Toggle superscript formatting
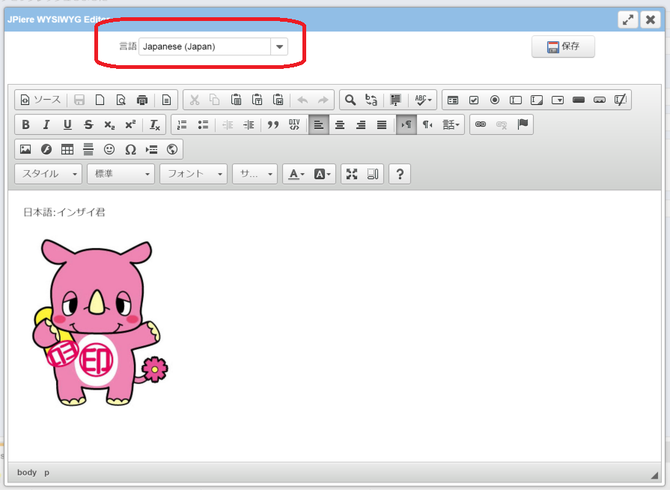The image size is (670, 490). (x=130, y=125)
